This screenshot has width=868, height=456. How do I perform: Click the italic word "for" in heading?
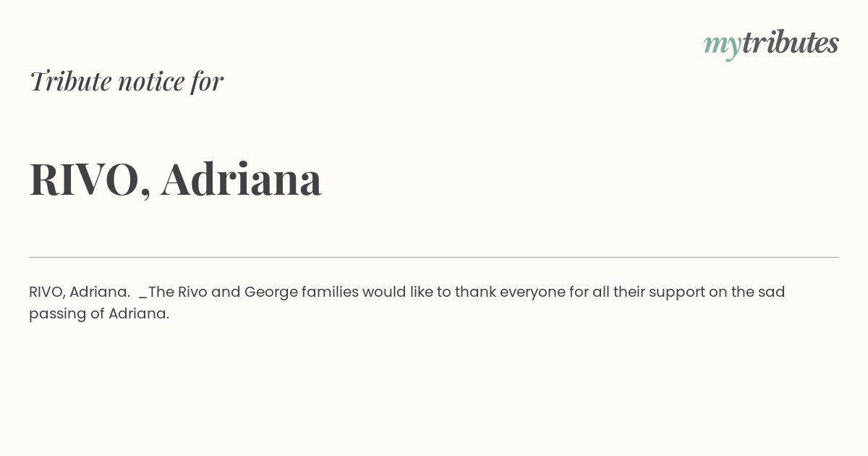(x=207, y=81)
